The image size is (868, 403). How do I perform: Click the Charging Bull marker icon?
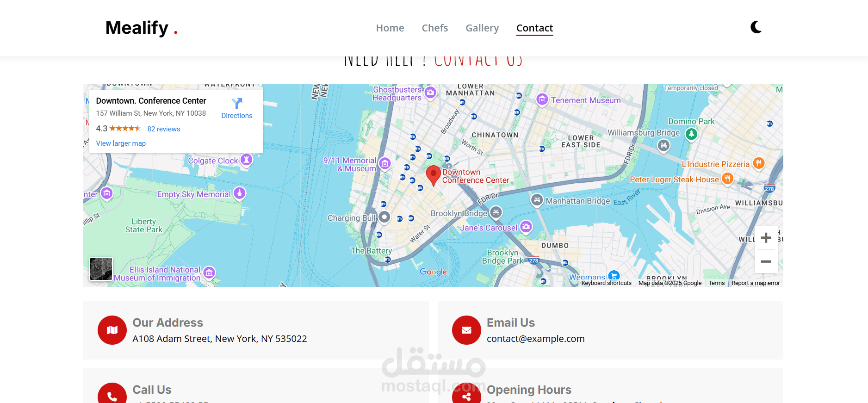(384, 217)
